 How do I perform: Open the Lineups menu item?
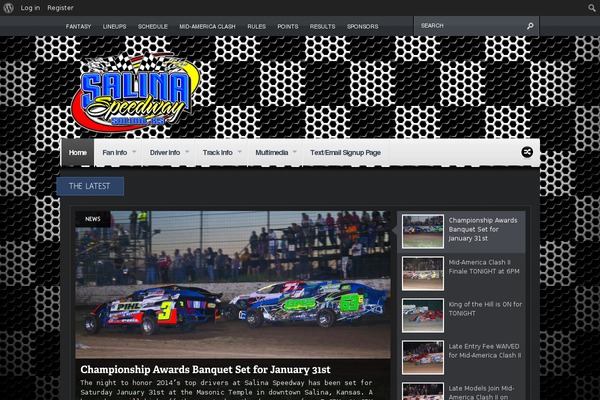[114, 26]
